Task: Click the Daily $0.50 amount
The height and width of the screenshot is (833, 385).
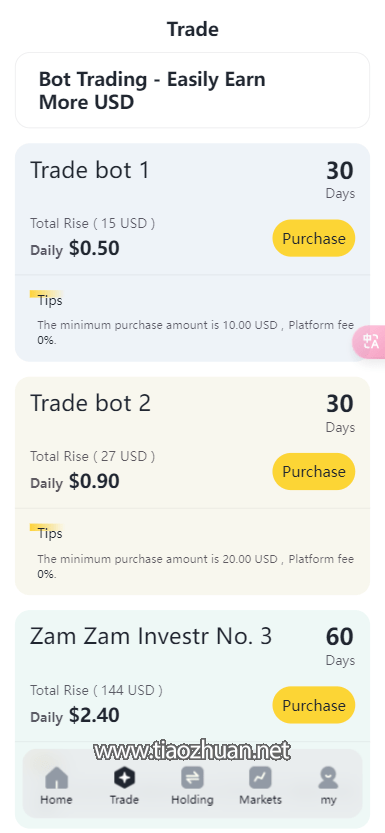Action: click(75, 249)
